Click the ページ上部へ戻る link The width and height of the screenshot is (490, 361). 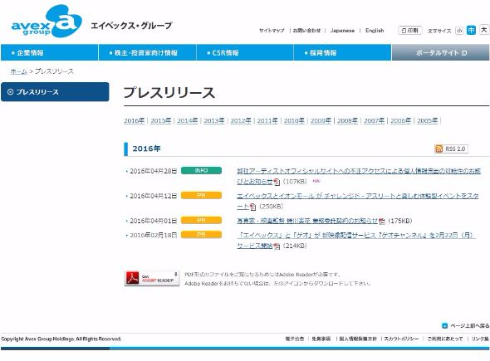coord(469,326)
